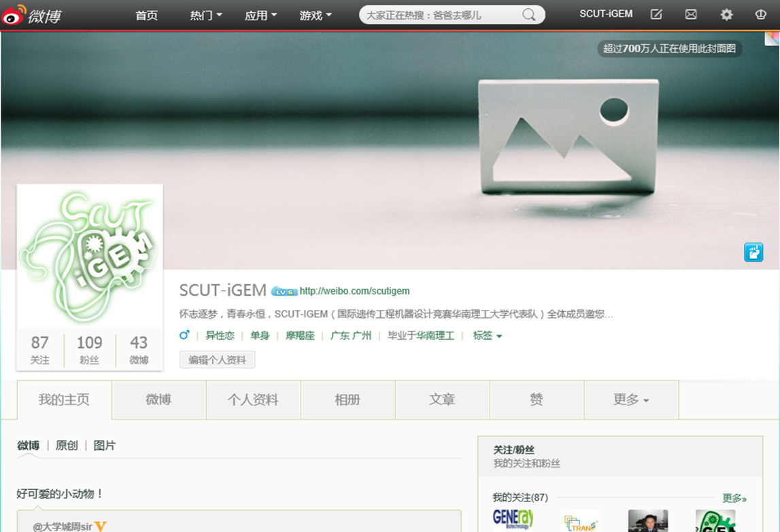Viewport: 780px width, 532px height.
Task: Expand the 热门 dropdown menu
Action: (x=206, y=15)
